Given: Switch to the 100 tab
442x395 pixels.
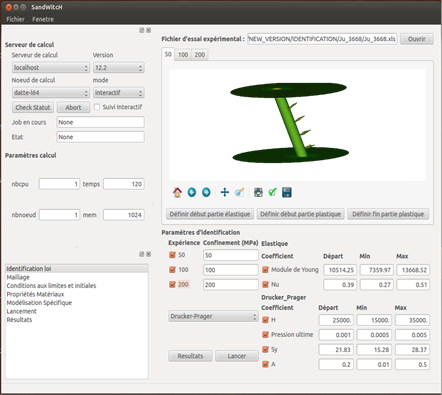Looking at the screenshot, I should (x=183, y=55).
